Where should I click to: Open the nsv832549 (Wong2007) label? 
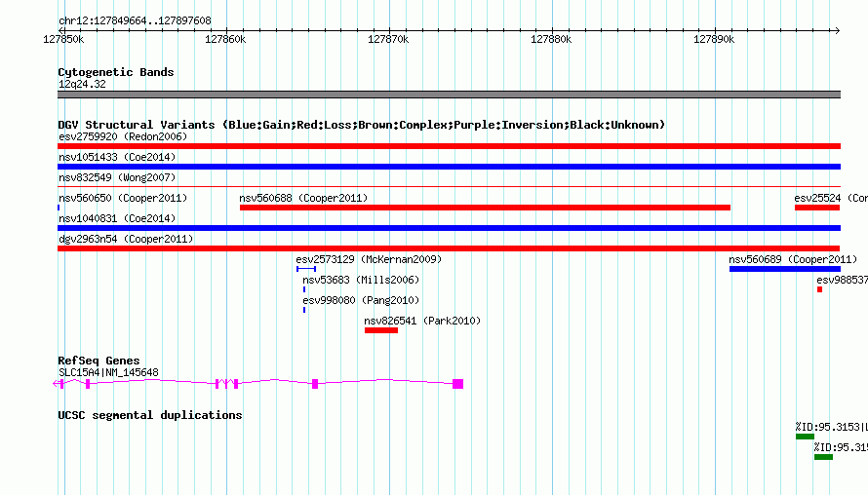tap(117, 177)
